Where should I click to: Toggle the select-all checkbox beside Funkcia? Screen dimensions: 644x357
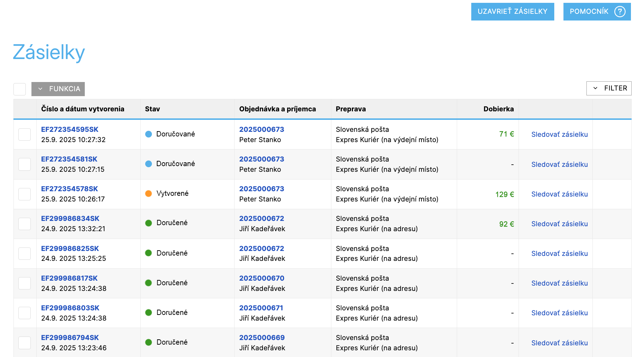[x=19, y=89]
